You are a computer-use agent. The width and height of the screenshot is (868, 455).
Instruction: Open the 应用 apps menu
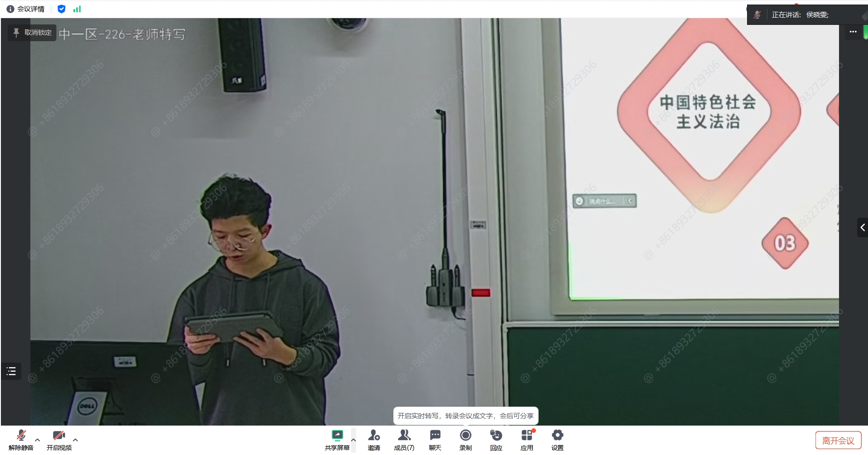pyautogui.click(x=527, y=440)
